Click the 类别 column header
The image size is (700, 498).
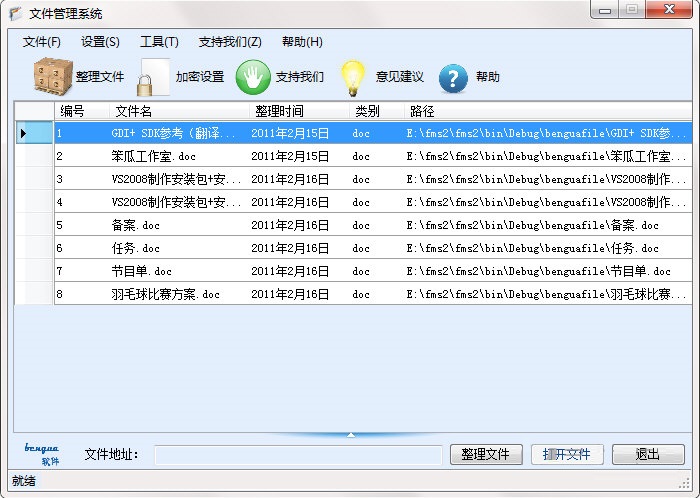[377, 111]
